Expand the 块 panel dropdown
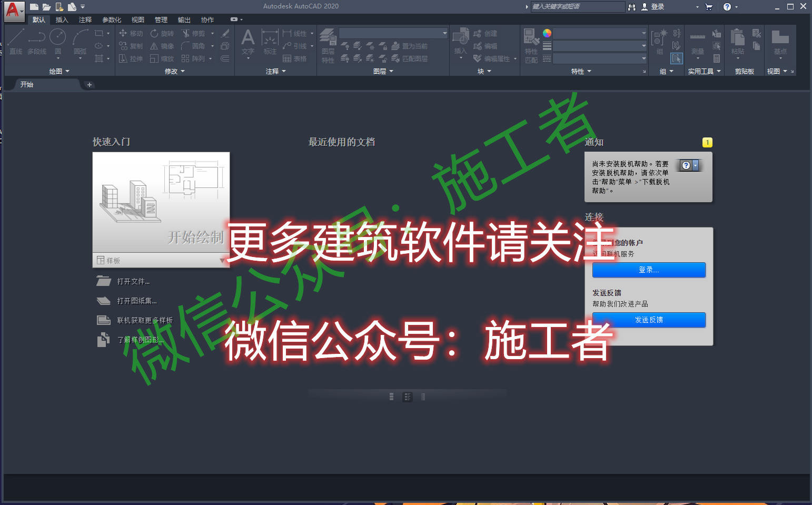The height and width of the screenshot is (505, 812). [x=484, y=71]
